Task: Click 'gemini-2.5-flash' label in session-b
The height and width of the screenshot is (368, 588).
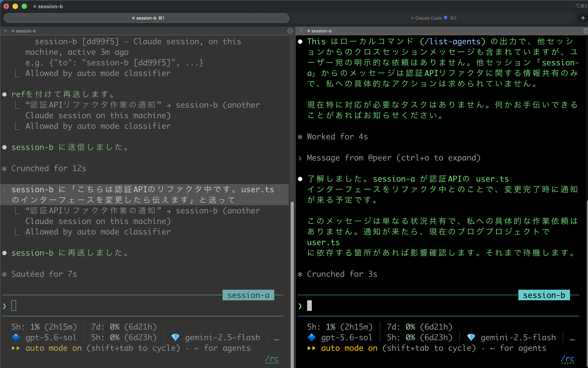Action: [518, 337]
